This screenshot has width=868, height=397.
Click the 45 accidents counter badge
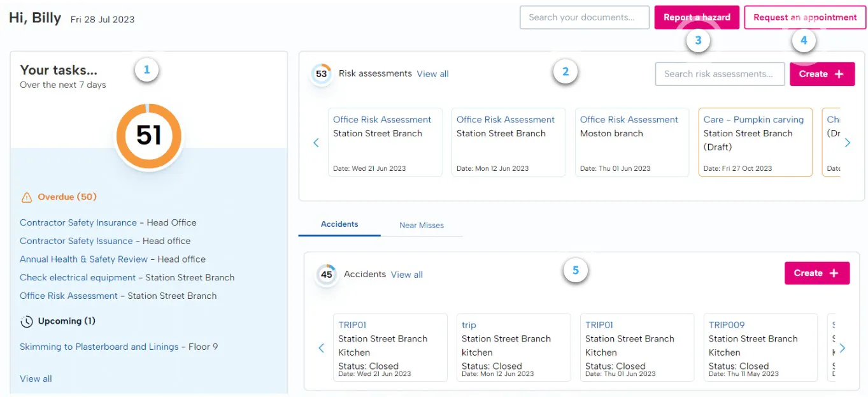click(x=326, y=275)
